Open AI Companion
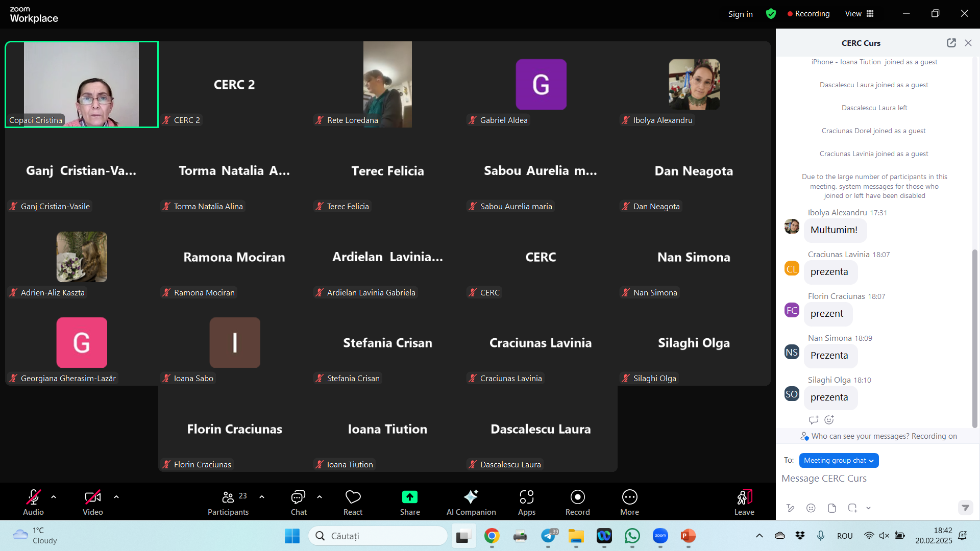Viewport: 980px width, 551px height. coord(471,502)
